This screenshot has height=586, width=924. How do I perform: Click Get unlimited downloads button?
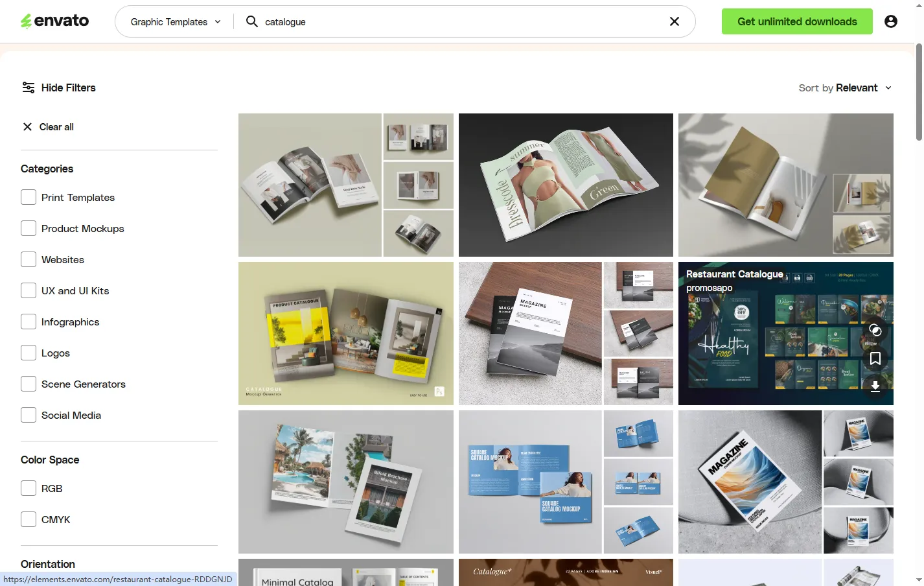coord(796,21)
